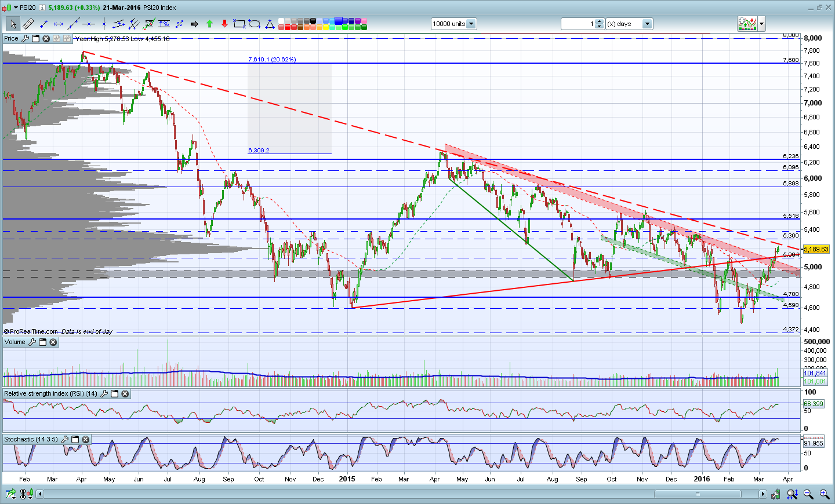
Task: Choose the green up arrow drawing tool
Action: (x=209, y=24)
